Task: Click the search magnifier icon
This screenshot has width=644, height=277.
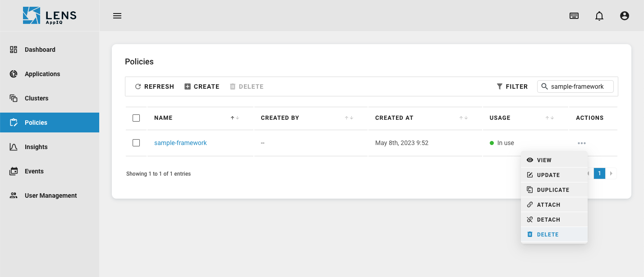Action: (x=545, y=86)
